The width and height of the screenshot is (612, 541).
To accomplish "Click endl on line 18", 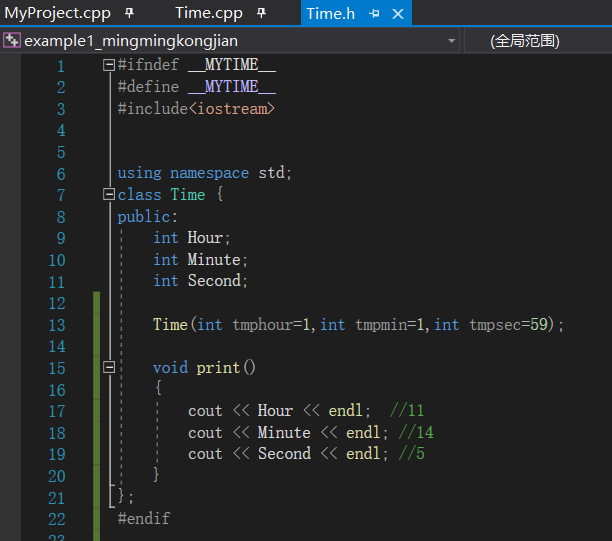I will 363,432.
